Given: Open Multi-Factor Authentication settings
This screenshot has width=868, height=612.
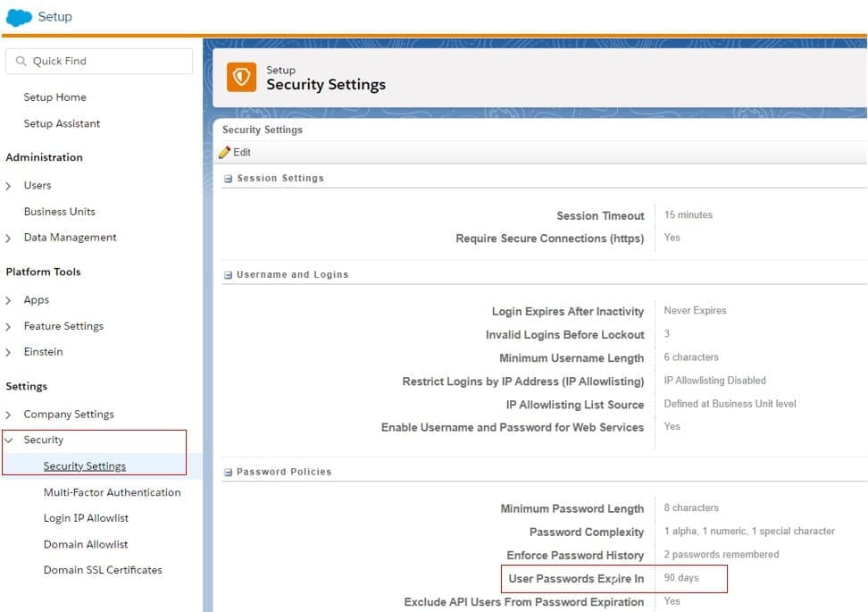Looking at the screenshot, I should (x=112, y=492).
